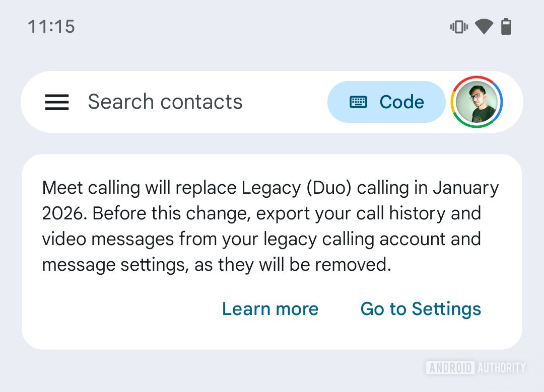Tap the clock showing 11:15
The width and height of the screenshot is (544, 392).
pos(50,27)
